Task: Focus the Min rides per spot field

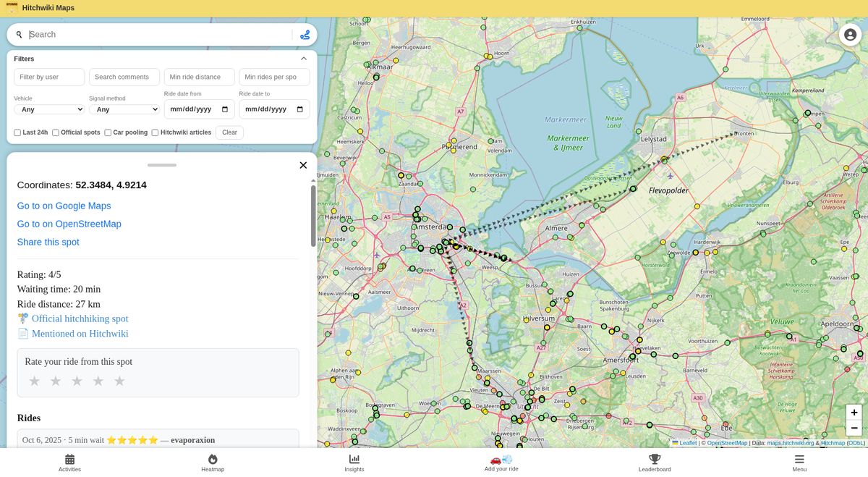Action: [275, 77]
